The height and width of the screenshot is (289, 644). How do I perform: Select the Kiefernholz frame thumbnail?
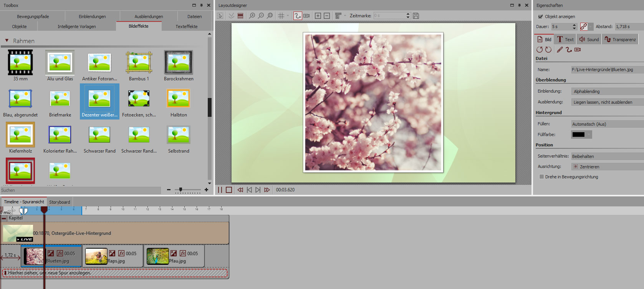20,135
